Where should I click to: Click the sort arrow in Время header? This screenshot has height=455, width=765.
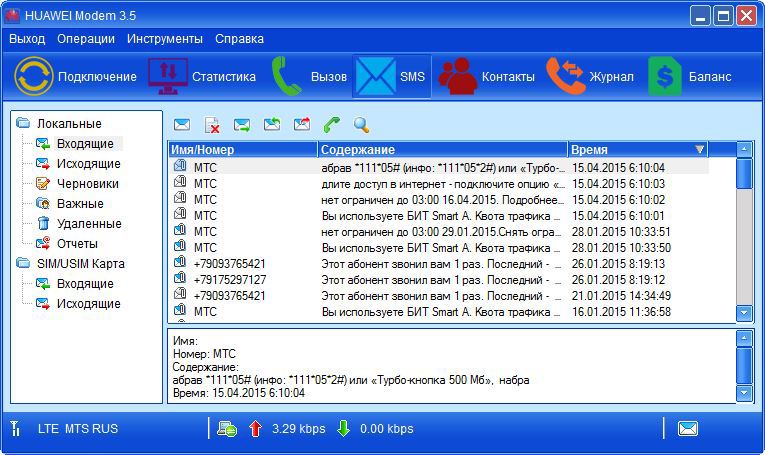click(700, 149)
